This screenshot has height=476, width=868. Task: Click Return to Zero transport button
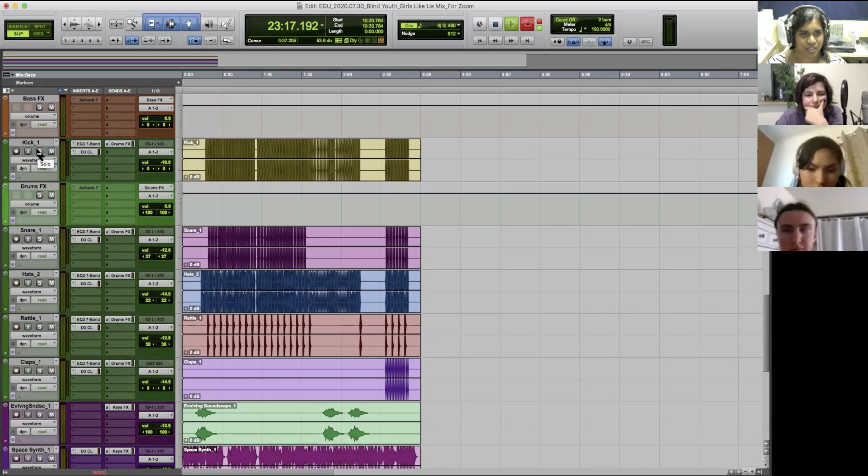(479, 41)
